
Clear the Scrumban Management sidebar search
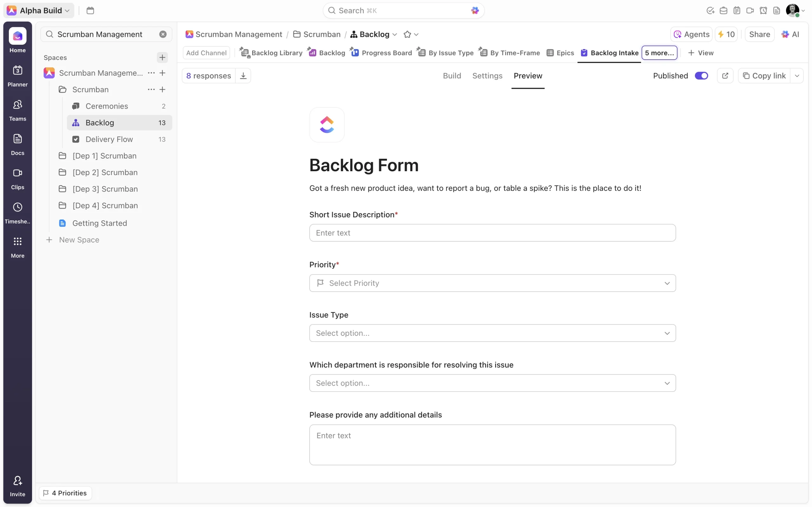click(x=163, y=34)
